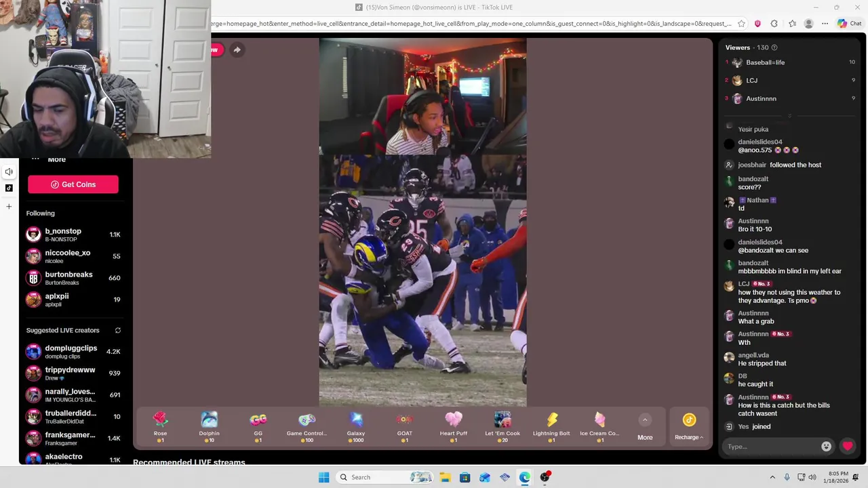This screenshot has width=868, height=488.
Task: Open narally_loves suggested live
Action: [73, 395]
